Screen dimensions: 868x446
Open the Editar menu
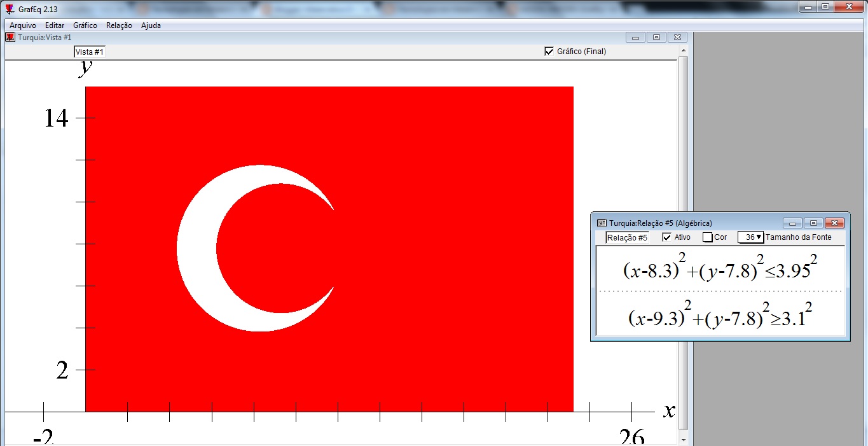(x=55, y=25)
